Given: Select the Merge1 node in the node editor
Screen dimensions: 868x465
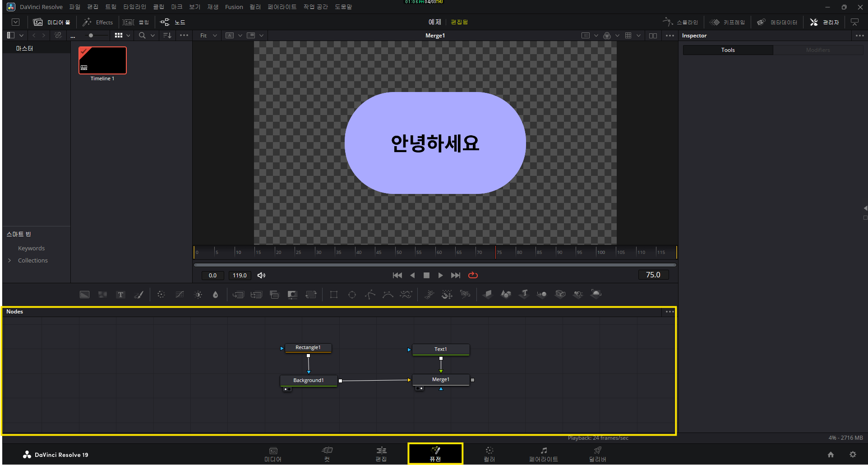Looking at the screenshot, I should click(x=440, y=379).
